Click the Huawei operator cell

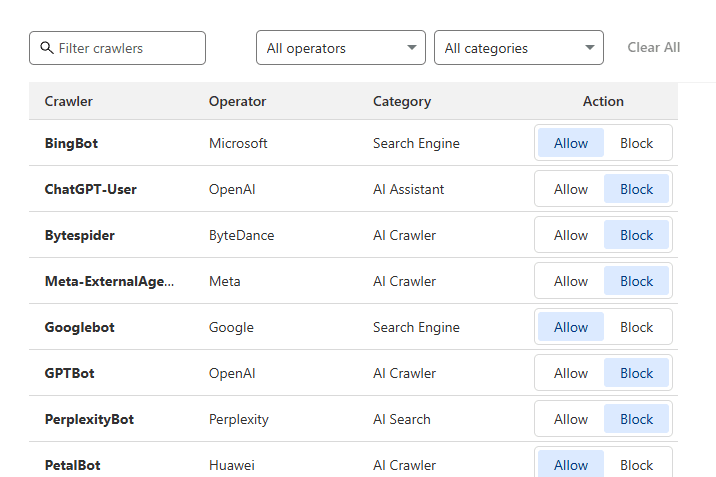coord(232,465)
